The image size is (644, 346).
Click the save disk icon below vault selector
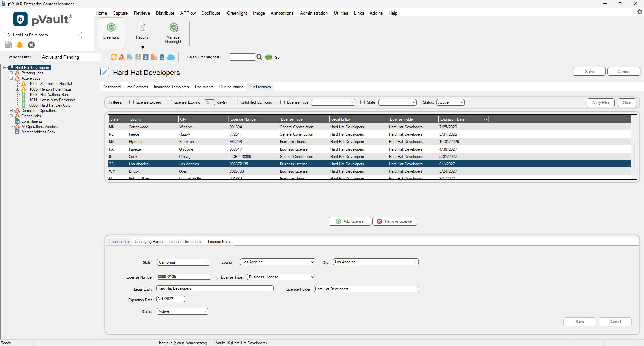8,45
